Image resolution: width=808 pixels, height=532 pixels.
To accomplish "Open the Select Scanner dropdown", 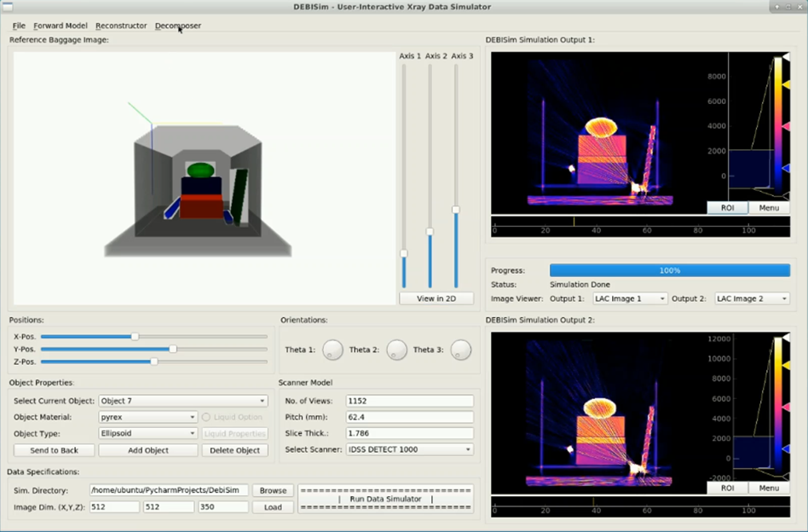I will click(409, 449).
